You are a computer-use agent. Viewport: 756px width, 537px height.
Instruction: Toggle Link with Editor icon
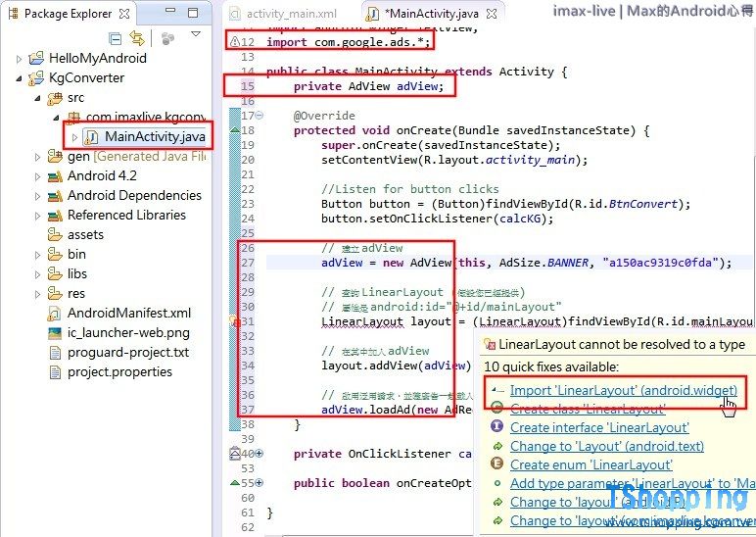click(137, 38)
